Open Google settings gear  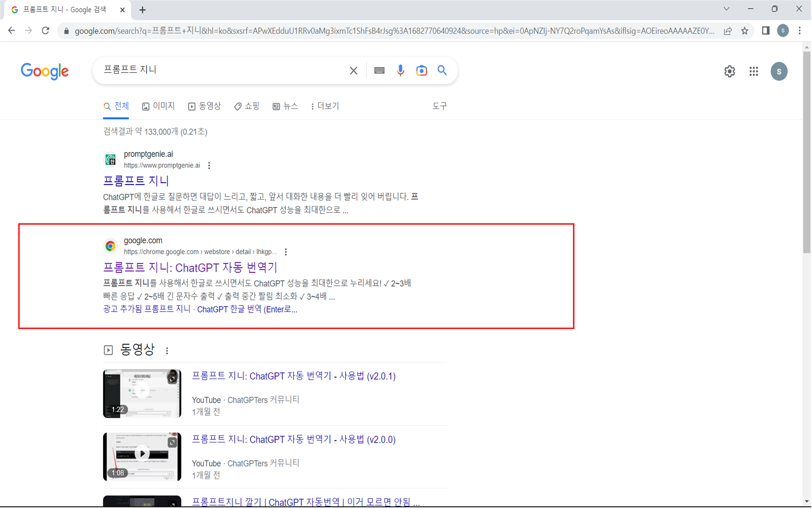click(x=729, y=71)
